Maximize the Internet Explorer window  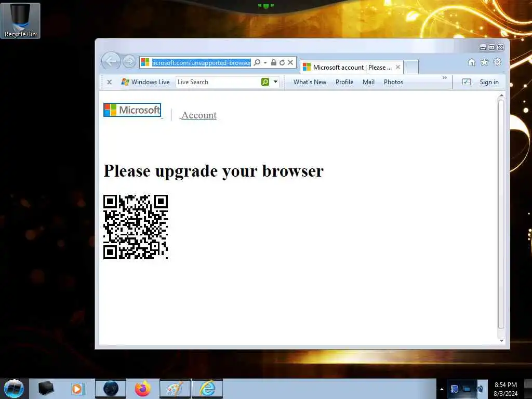(x=491, y=47)
